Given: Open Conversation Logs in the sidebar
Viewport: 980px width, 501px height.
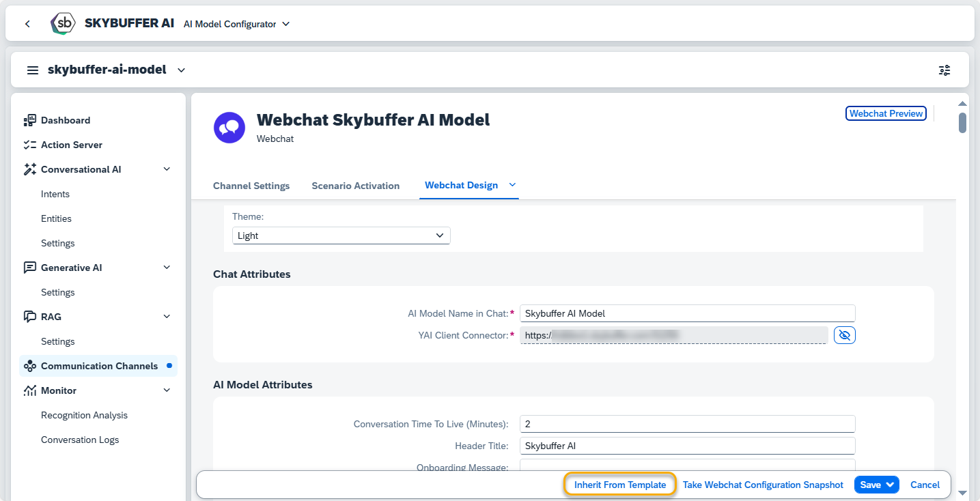Looking at the screenshot, I should [x=80, y=440].
